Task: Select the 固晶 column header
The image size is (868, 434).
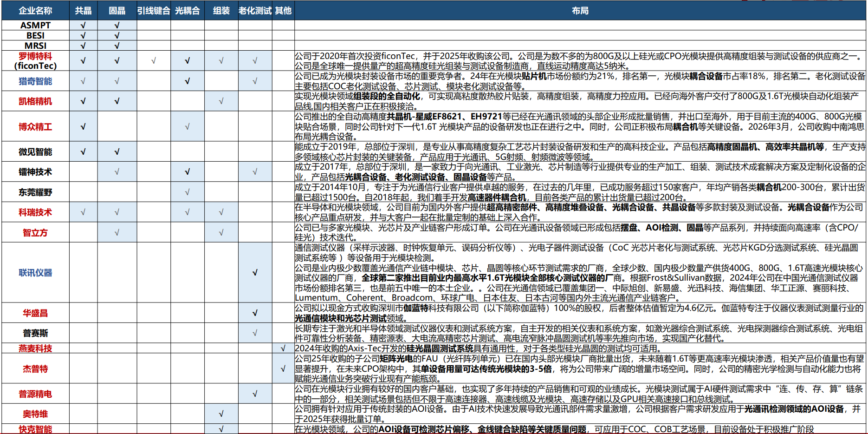Action: [x=117, y=11]
